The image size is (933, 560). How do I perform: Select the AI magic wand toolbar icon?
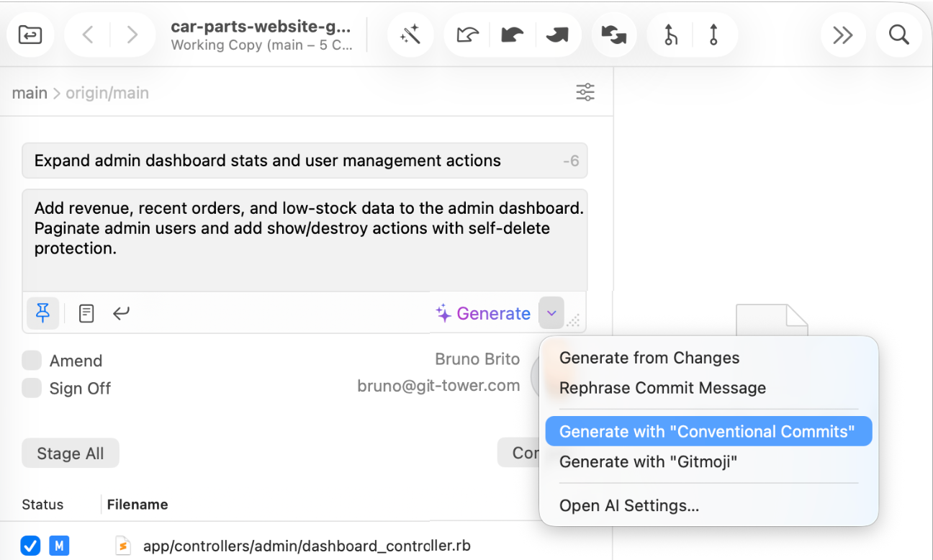coord(410,35)
